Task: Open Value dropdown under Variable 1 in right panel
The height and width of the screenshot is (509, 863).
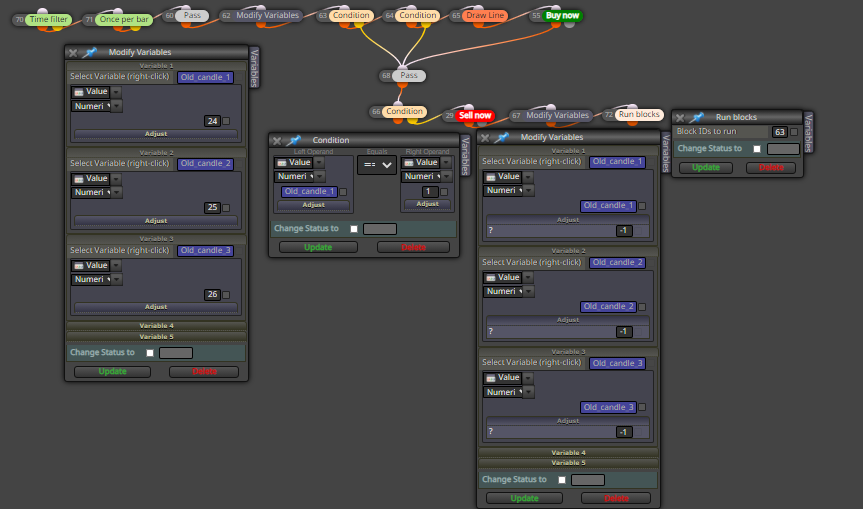Action: [x=509, y=177]
